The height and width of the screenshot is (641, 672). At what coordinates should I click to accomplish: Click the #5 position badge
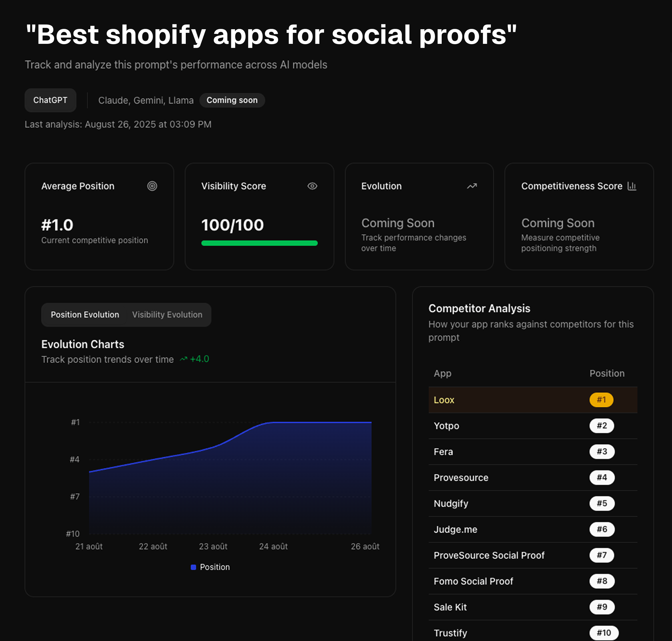602,504
